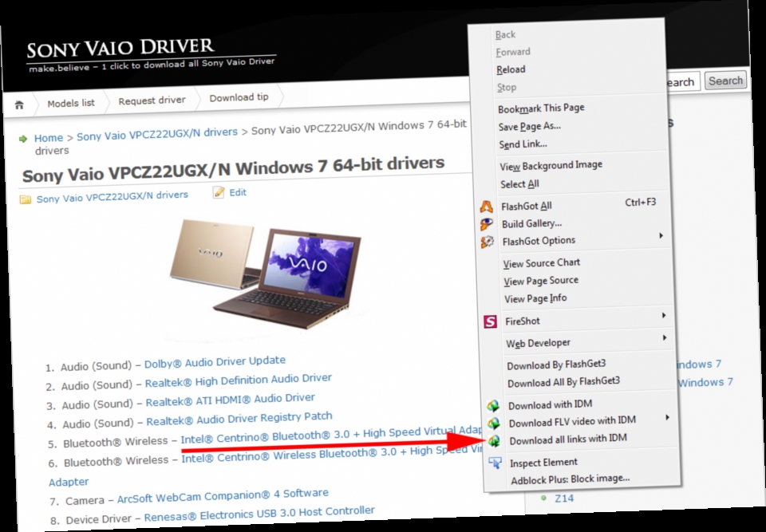Click the Build Gallery eye icon
Image resolution: width=766 pixels, height=532 pixels.
coord(487,224)
